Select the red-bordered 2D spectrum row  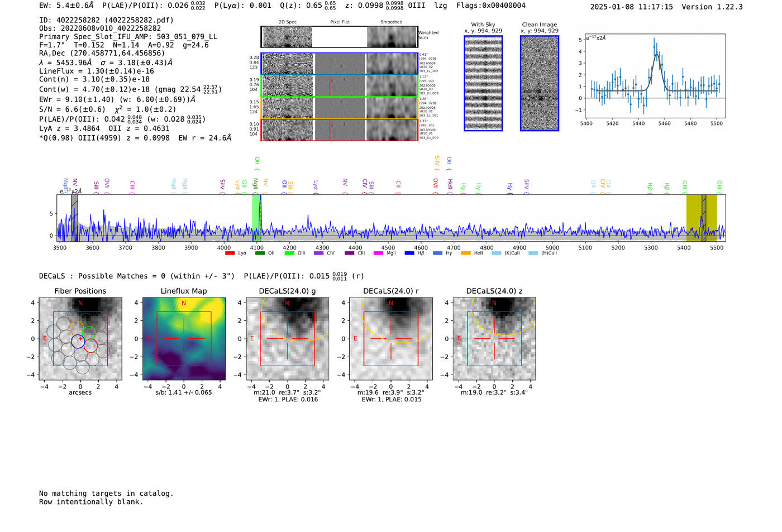340,130
